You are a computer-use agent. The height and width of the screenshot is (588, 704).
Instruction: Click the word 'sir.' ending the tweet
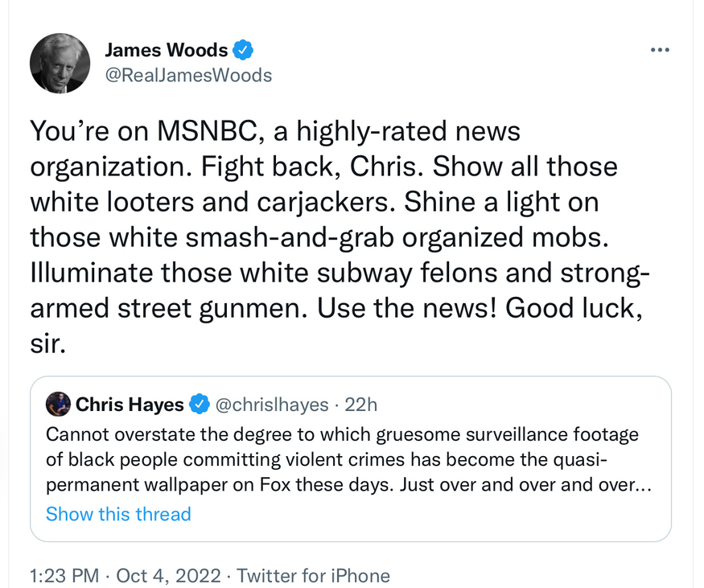(46, 344)
